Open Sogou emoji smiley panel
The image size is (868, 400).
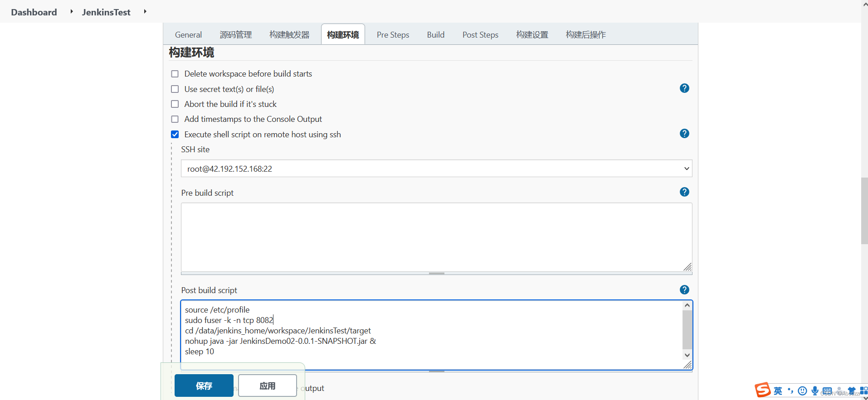click(x=802, y=391)
